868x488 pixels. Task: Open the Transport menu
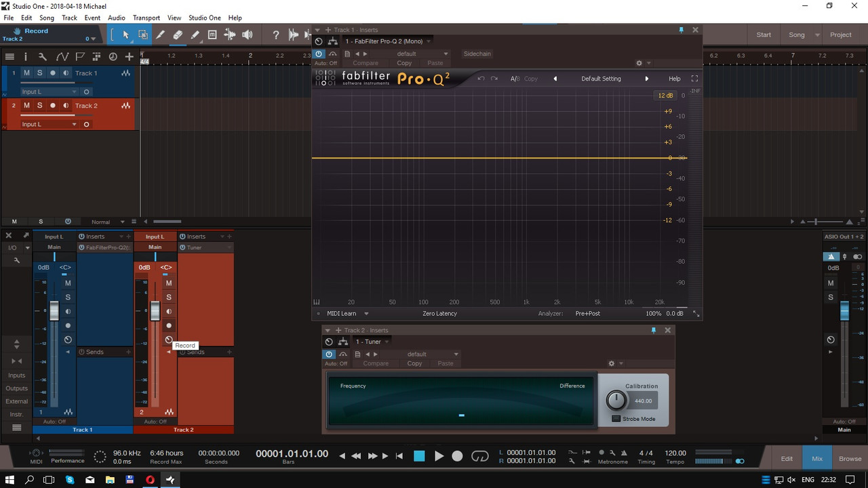[x=146, y=18]
